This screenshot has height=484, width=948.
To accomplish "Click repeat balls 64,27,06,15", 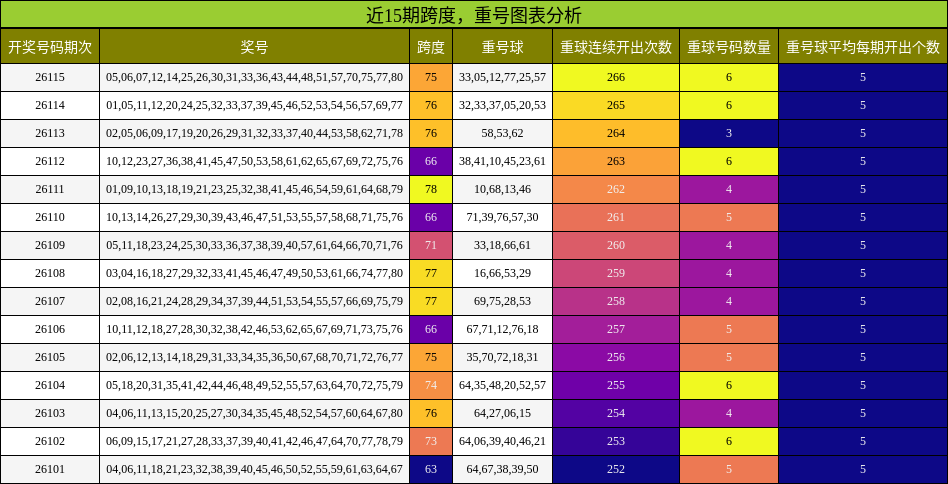I will [x=502, y=413].
